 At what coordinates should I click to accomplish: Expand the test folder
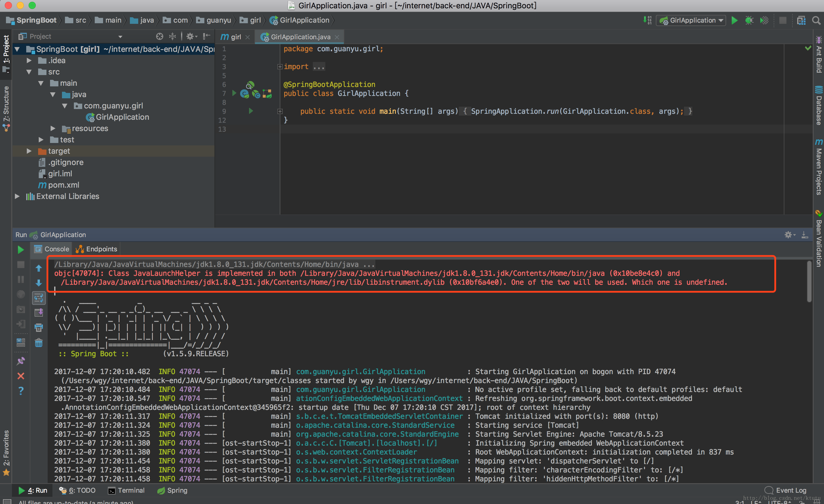[x=41, y=140]
